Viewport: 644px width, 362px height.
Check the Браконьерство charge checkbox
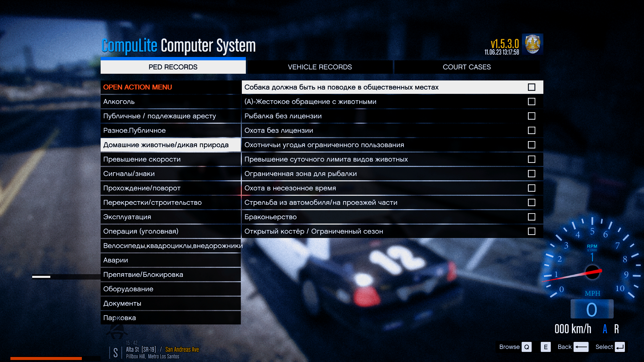[531, 217]
